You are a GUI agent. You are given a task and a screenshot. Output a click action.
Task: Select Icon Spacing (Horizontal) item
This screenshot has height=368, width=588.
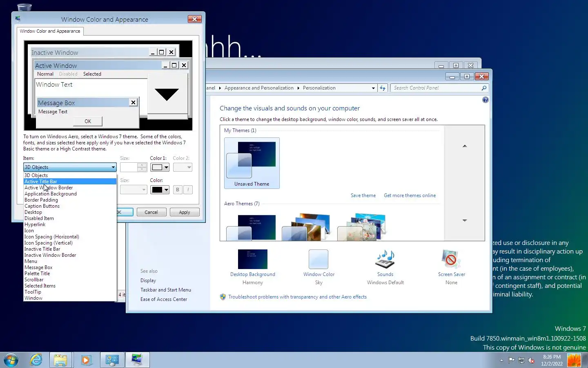70,237
